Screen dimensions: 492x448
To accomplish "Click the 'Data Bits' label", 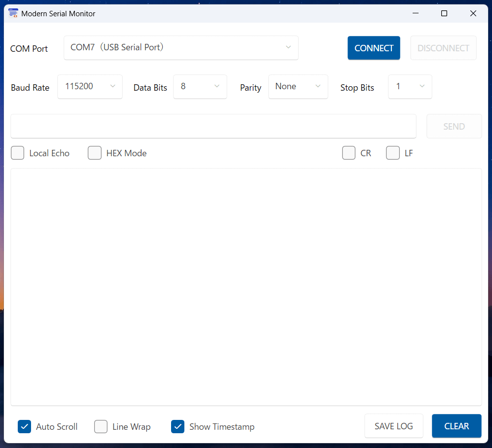I will click(x=150, y=88).
